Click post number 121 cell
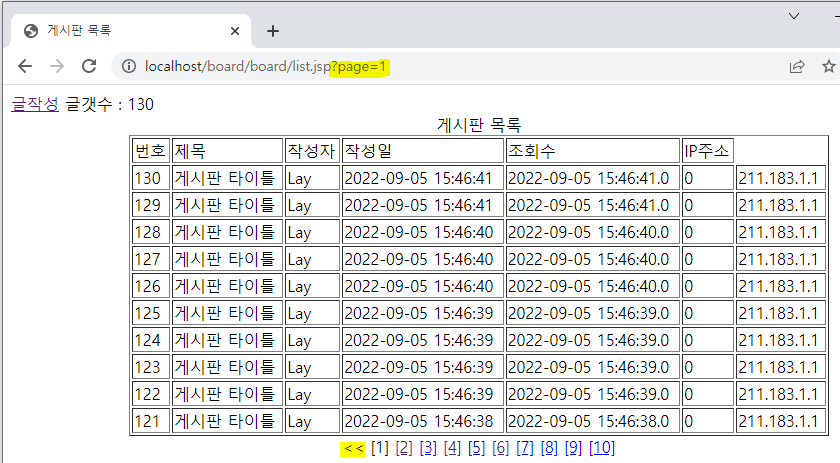 151,421
